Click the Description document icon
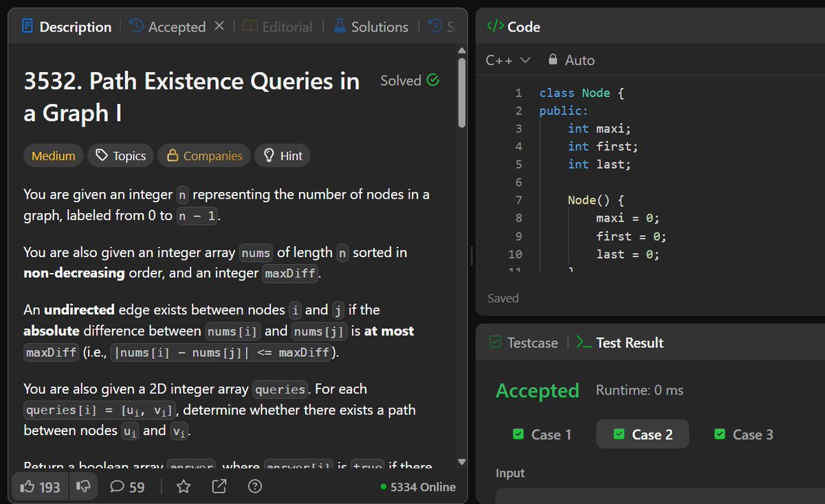The width and height of the screenshot is (825, 504). 27,27
